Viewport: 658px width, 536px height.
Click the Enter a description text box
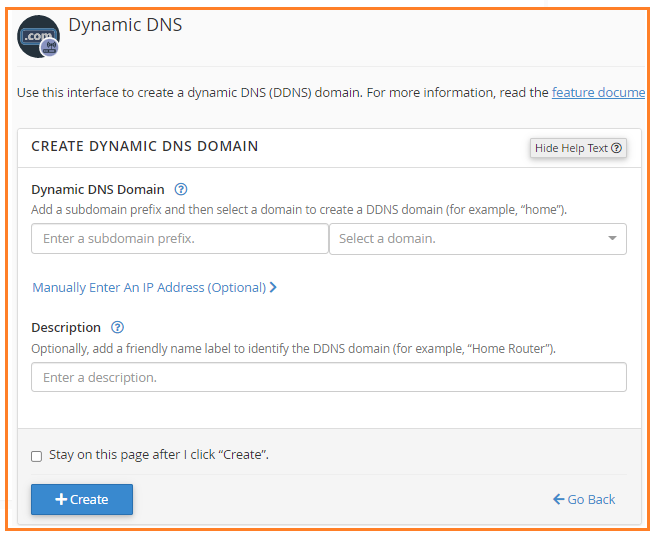click(329, 377)
